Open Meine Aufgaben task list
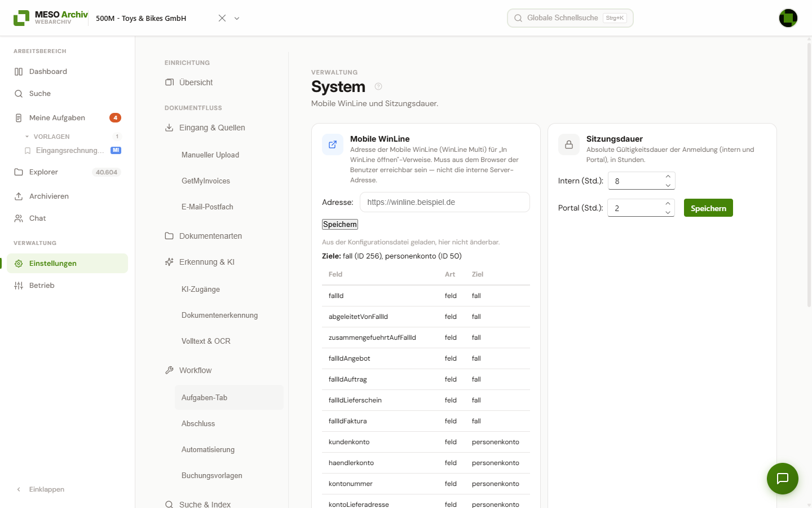The image size is (812, 508). click(x=68, y=118)
